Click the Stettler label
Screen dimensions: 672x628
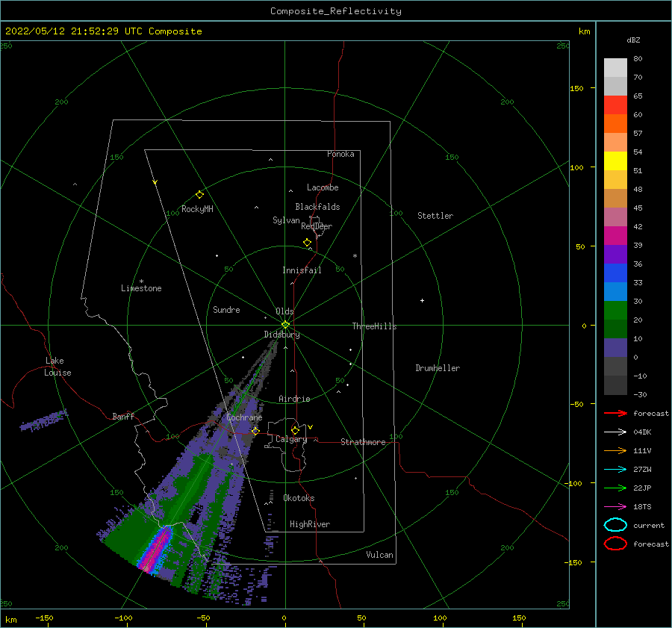coord(435,216)
